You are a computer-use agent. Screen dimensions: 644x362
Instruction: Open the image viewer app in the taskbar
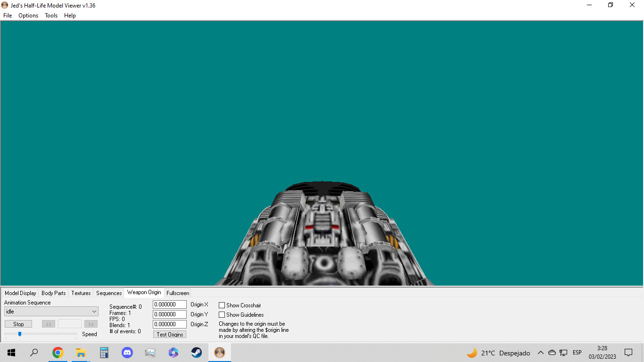click(x=150, y=353)
